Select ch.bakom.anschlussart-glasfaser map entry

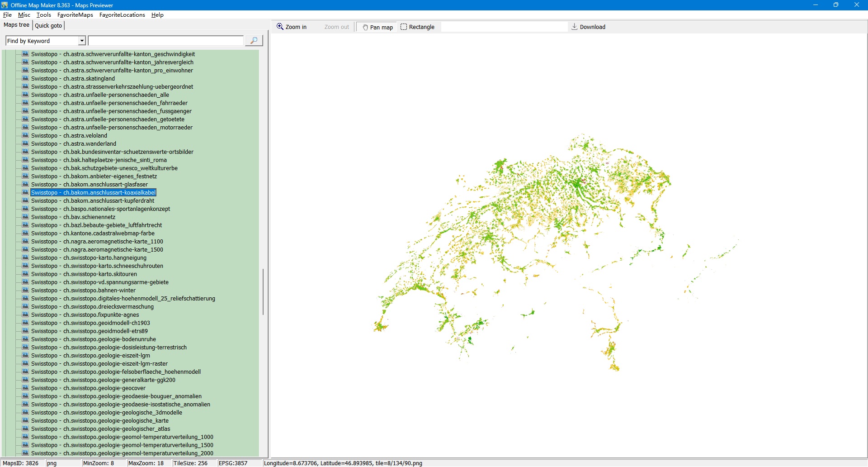(89, 185)
